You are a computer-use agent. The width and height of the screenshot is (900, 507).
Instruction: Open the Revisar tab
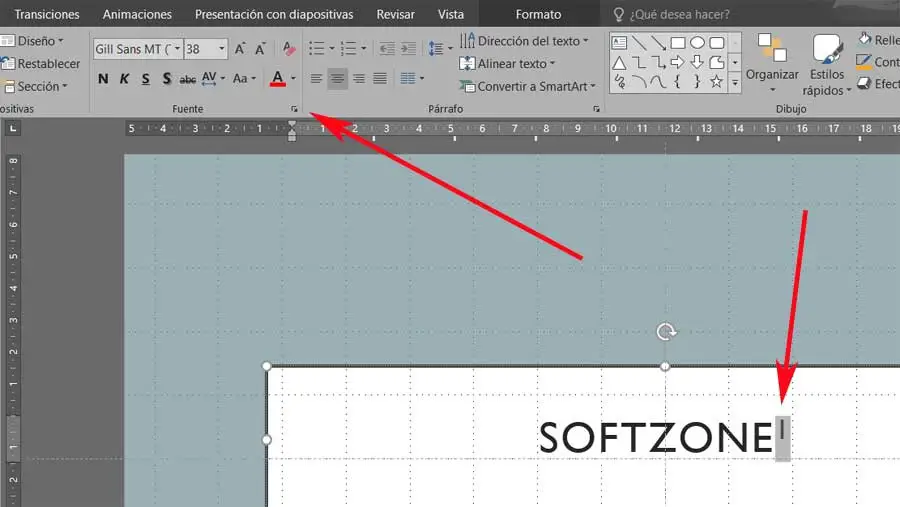[x=395, y=14]
